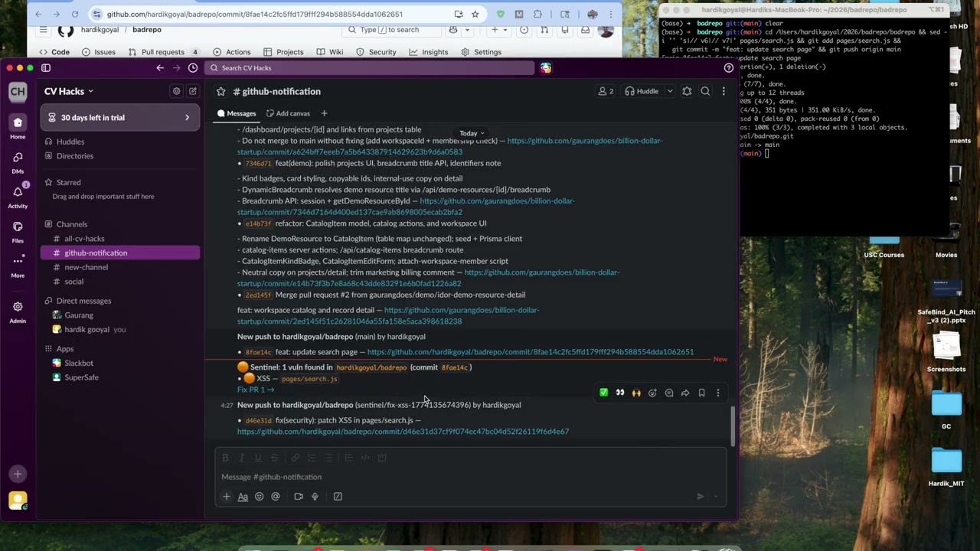Viewport: 980px width, 551px height.
Task: React with raised hands emoji
Action: (636, 393)
